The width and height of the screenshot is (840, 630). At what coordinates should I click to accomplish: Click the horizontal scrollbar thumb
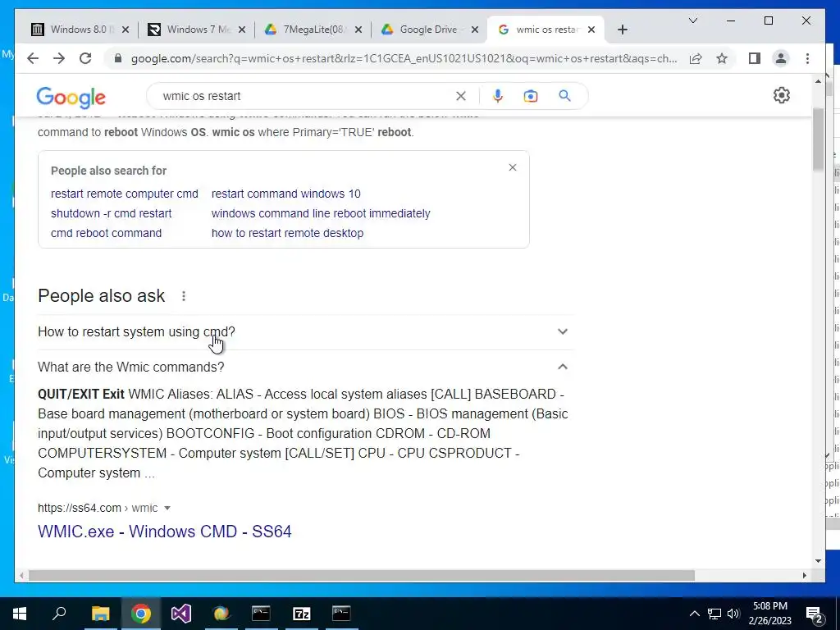362,575
